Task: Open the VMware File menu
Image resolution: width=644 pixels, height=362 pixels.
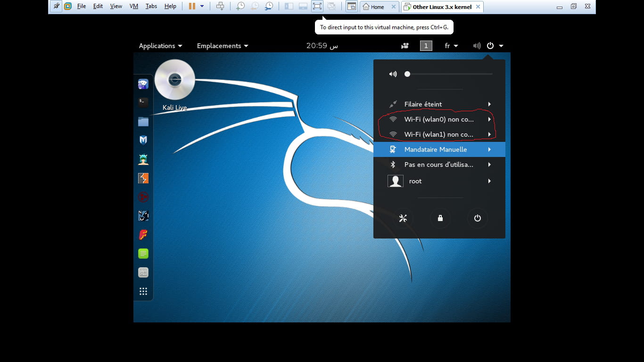Action: point(82,6)
